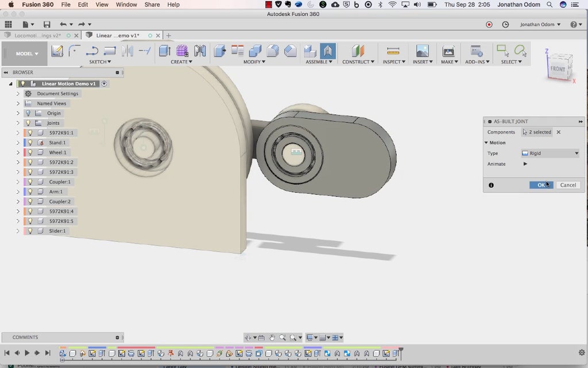
Task: Click the FRONT face of the view cube
Action: 557,68
